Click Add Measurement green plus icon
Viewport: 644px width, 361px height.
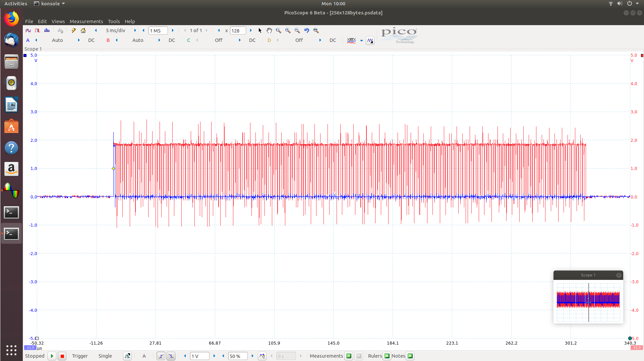click(x=349, y=356)
